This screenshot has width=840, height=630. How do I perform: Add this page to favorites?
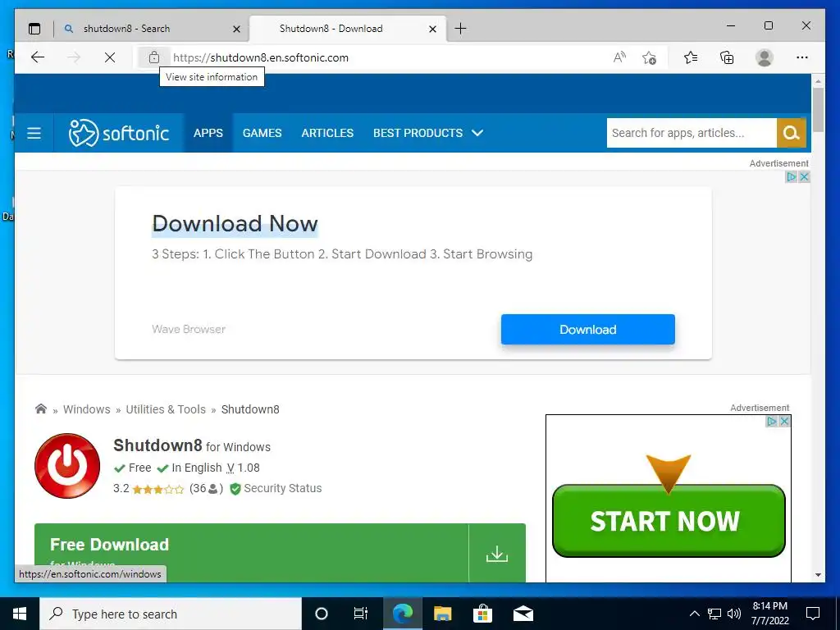[650, 57]
